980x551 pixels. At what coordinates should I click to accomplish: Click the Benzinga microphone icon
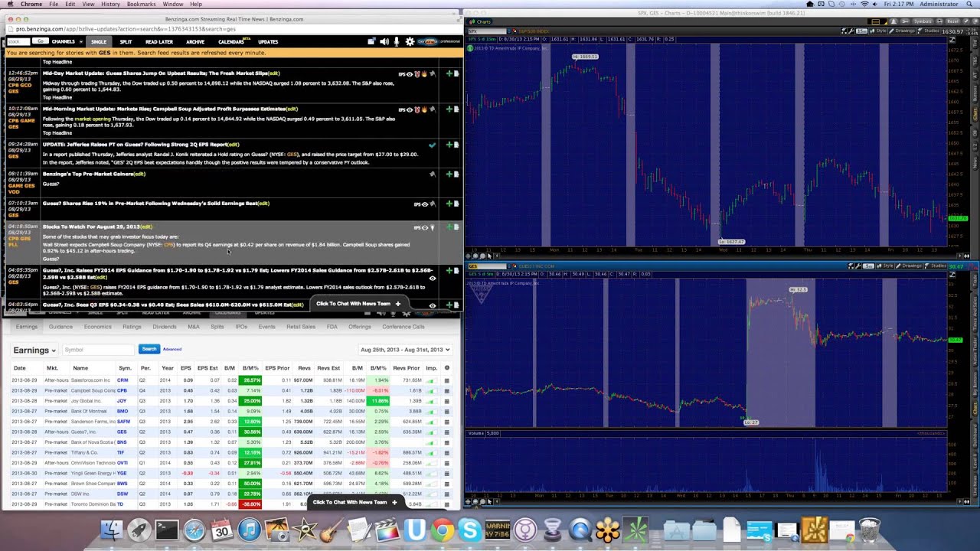[x=397, y=41]
